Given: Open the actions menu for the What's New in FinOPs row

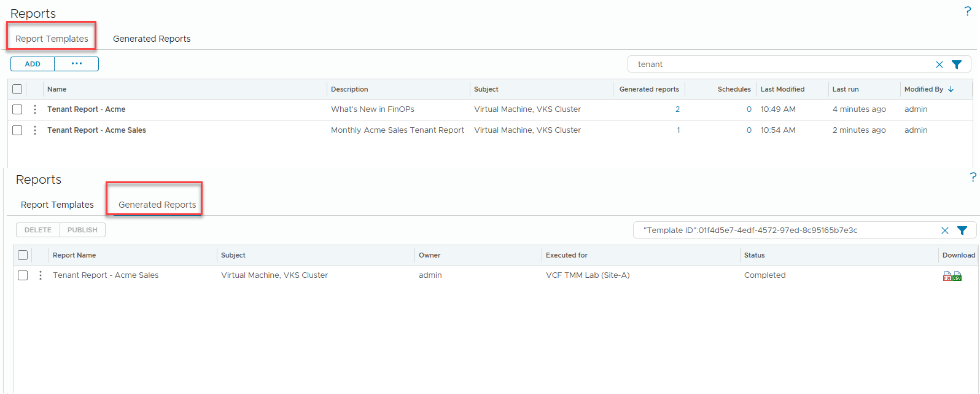Looking at the screenshot, I should point(35,109).
